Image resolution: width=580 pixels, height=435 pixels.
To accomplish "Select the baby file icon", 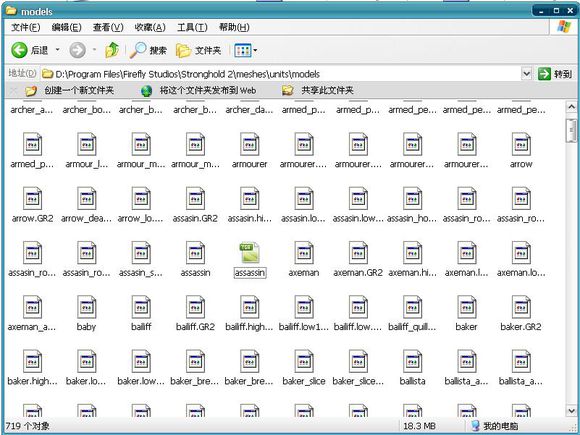I will pos(87,307).
